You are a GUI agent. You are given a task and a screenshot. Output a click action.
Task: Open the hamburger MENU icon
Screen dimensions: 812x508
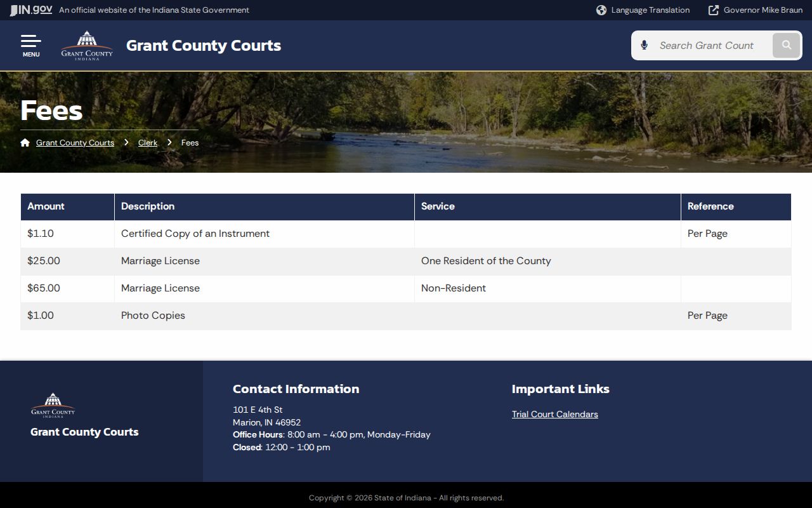[31, 46]
